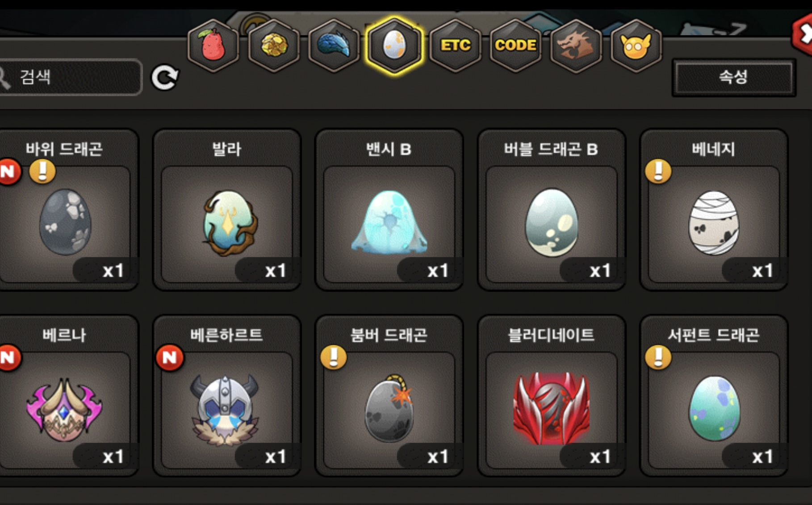Open the CODE category tab
Viewport: 812px width, 505px height.
(516, 45)
